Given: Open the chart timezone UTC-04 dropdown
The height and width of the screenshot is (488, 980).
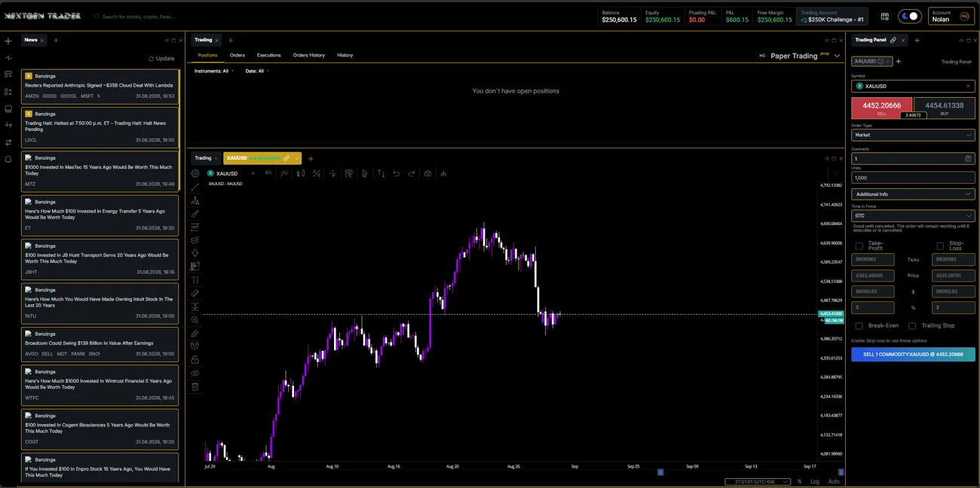Looking at the screenshot, I should click(757, 481).
